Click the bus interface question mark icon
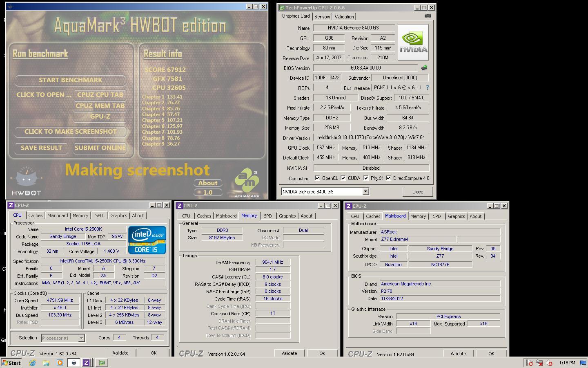588x368 pixels. 427,88
